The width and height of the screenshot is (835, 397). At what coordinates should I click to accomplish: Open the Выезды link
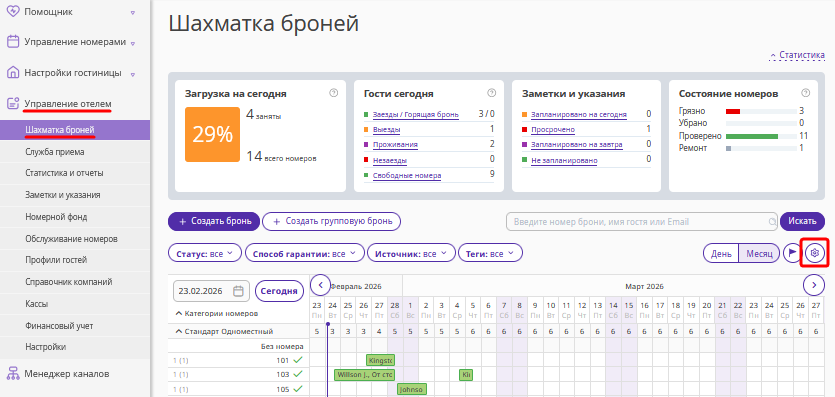387,129
